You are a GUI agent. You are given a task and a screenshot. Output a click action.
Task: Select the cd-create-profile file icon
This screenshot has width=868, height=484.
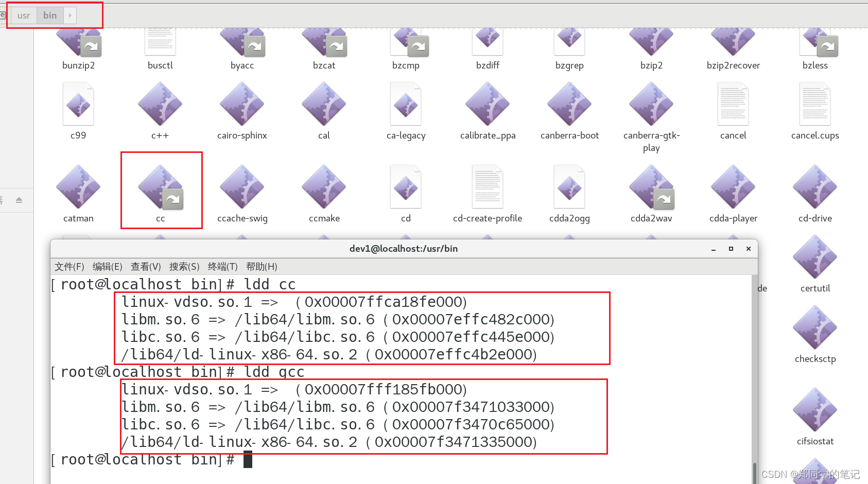point(488,187)
